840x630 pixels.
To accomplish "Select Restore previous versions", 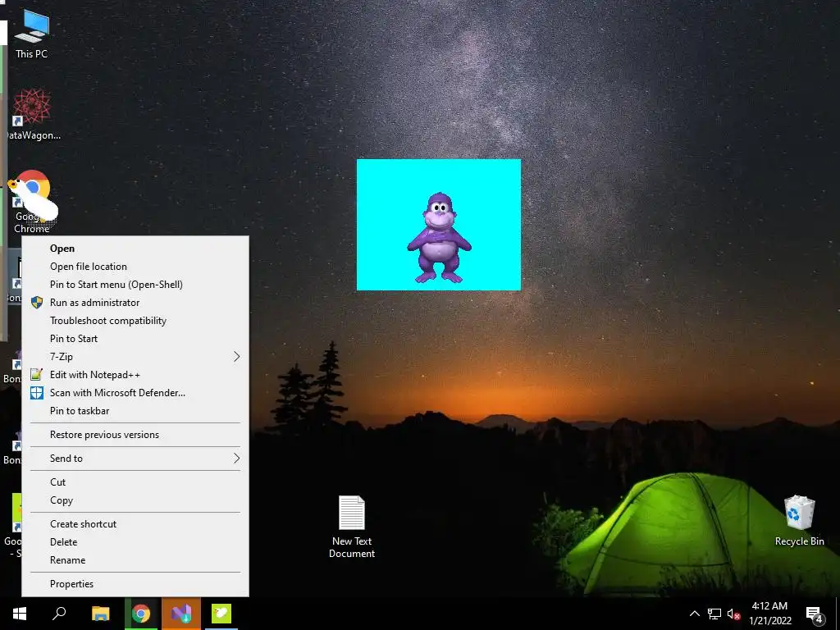I will click(x=135, y=435).
